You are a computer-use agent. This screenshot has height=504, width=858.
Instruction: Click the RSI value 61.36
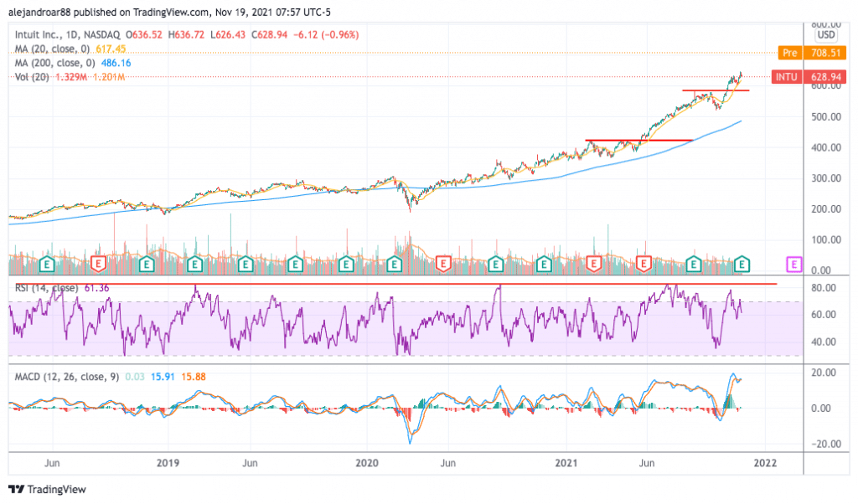coord(96,288)
